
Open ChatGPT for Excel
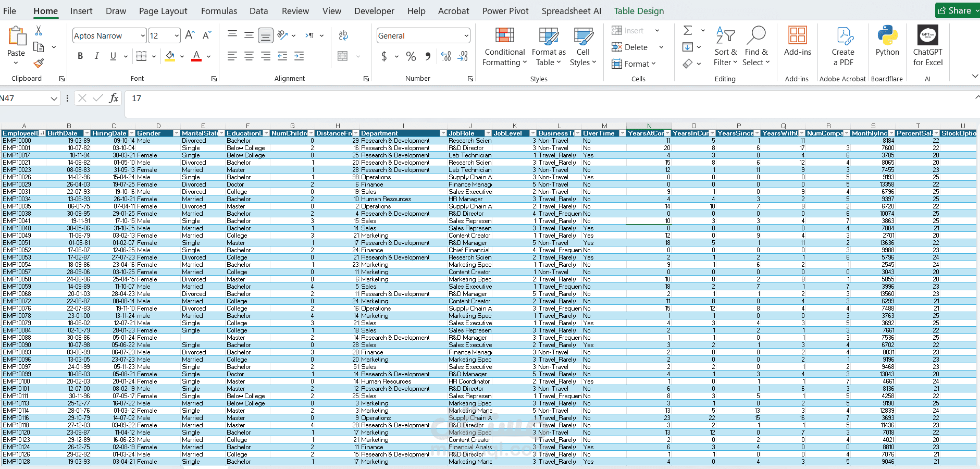click(928, 47)
